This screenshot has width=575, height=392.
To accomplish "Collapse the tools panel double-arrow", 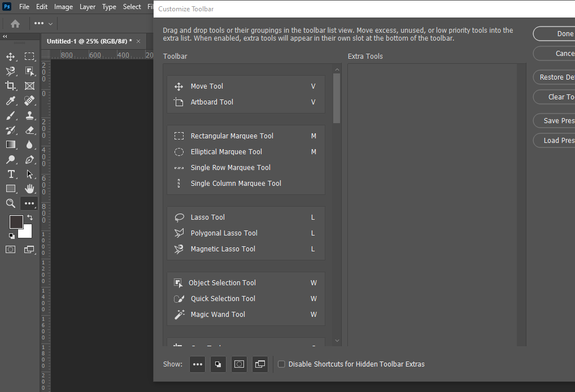I will [x=5, y=36].
